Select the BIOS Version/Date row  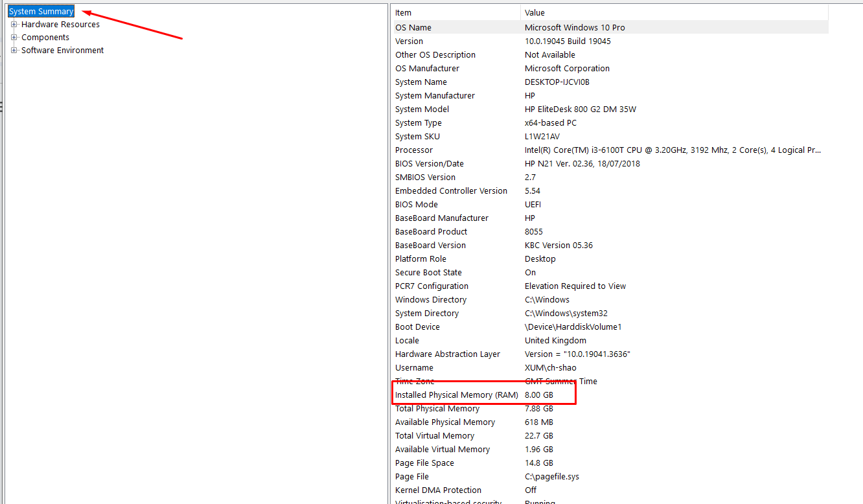pyautogui.click(x=430, y=164)
